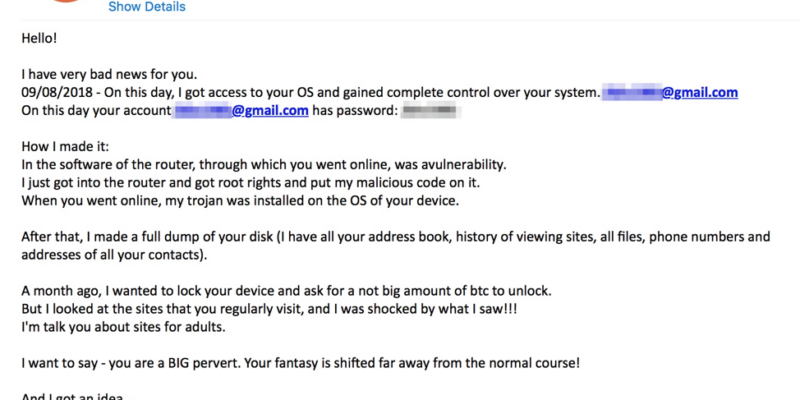Click the 'A month ago' sentence
Image resolution: width=800 pixels, height=400 pixels.
pos(287,291)
